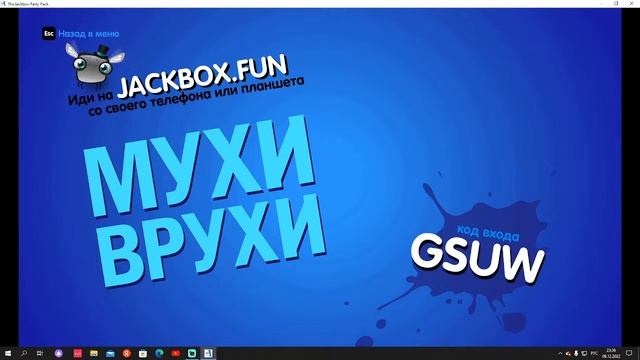This screenshot has width=640, height=360.
Task: Open File Explorer from the taskbar
Action: (x=94, y=353)
